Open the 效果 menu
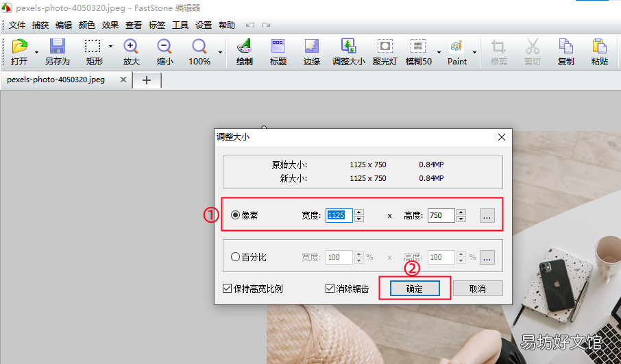Viewport: 621px width, 364px height. tap(110, 25)
